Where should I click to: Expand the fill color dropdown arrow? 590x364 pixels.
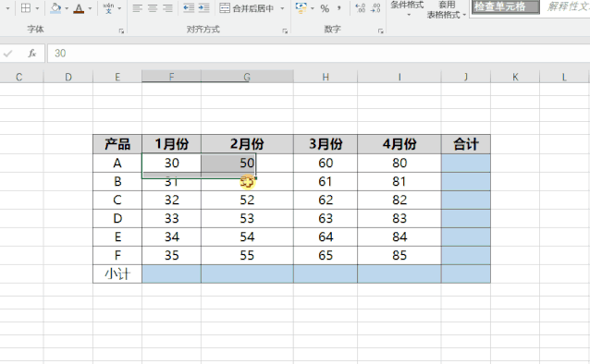(67, 8)
